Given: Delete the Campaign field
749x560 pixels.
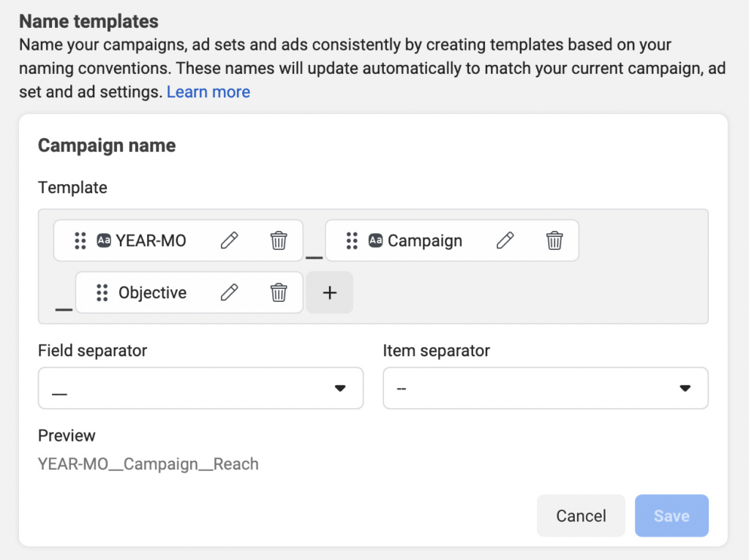Looking at the screenshot, I should coord(554,240).
